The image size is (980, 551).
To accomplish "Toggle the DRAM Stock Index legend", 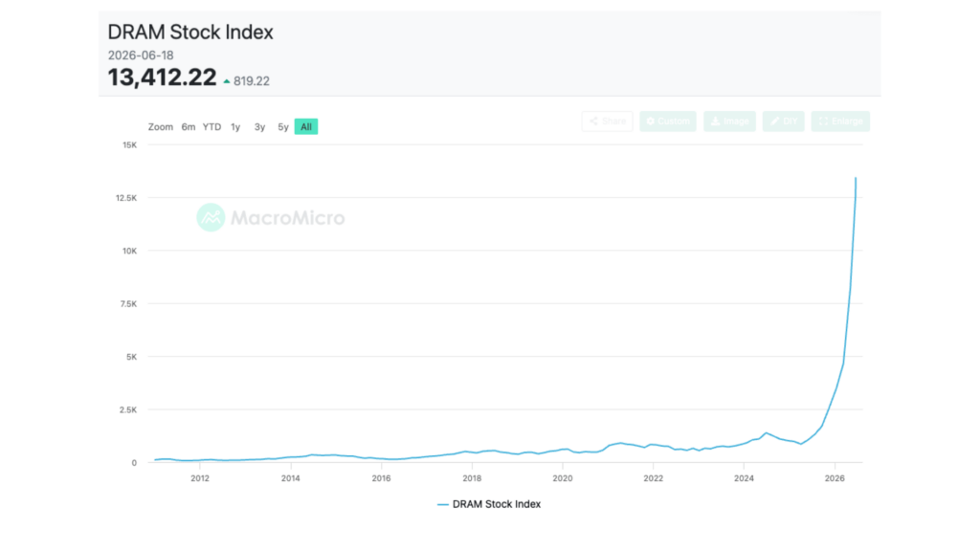I will [489, 504].
